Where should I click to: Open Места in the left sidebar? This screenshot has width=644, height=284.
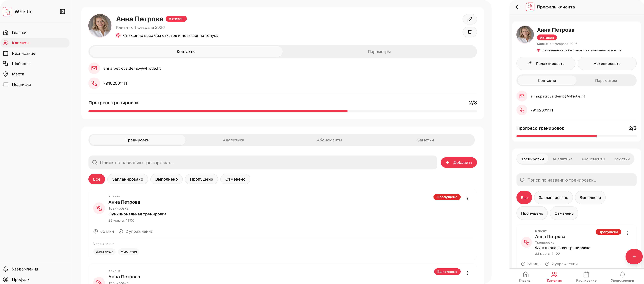[x=35, y=74]
